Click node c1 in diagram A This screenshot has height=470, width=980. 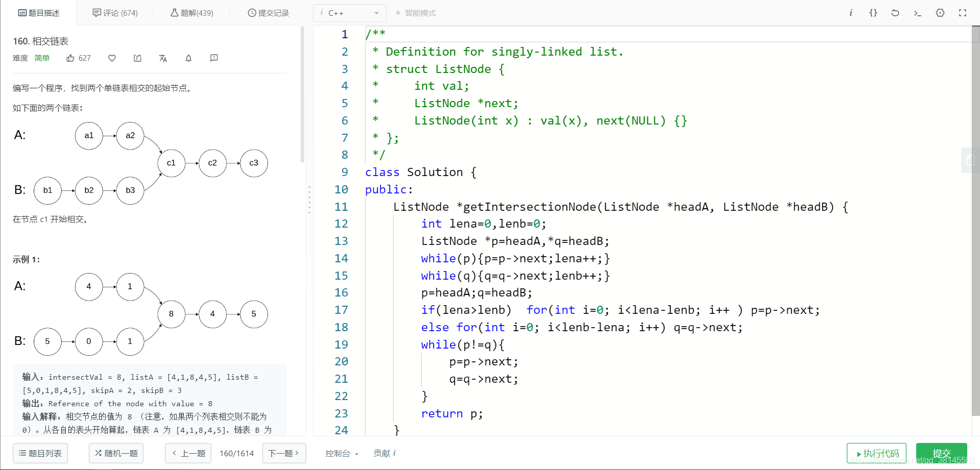(x=171, y=163)
